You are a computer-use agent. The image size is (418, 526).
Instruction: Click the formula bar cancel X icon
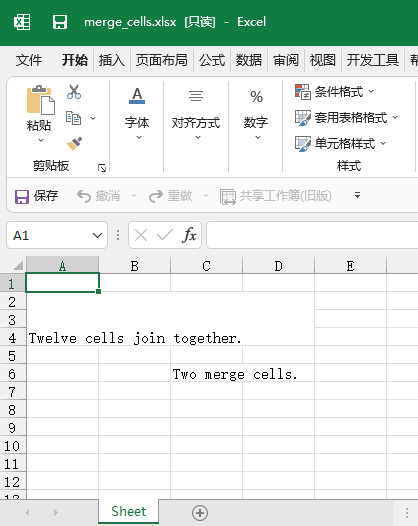tap(141, 235)
